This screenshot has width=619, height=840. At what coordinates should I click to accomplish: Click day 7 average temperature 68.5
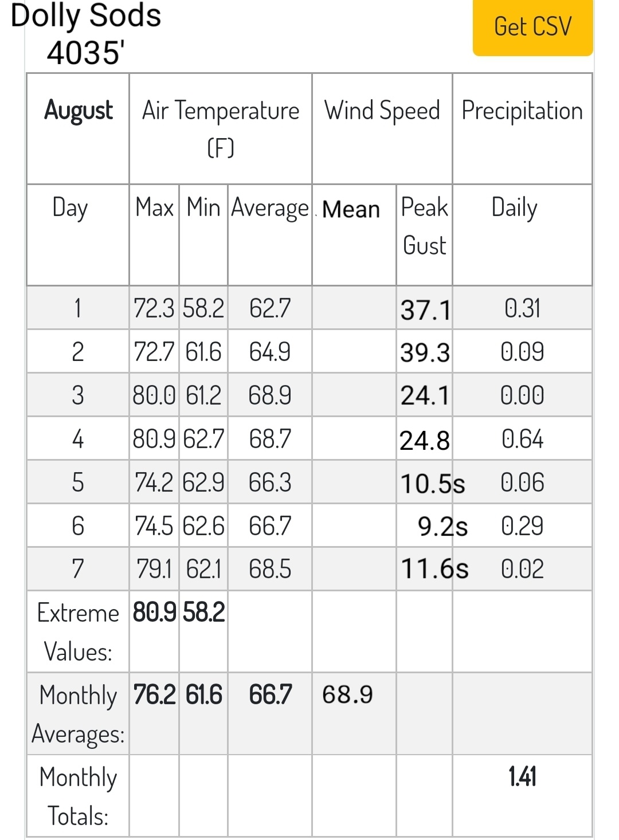coord(270,569)
